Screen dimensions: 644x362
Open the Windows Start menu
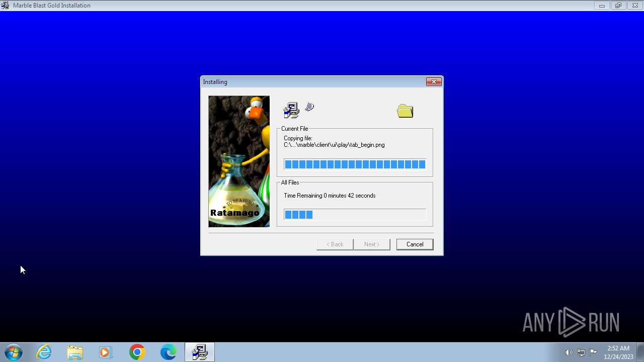13,352
